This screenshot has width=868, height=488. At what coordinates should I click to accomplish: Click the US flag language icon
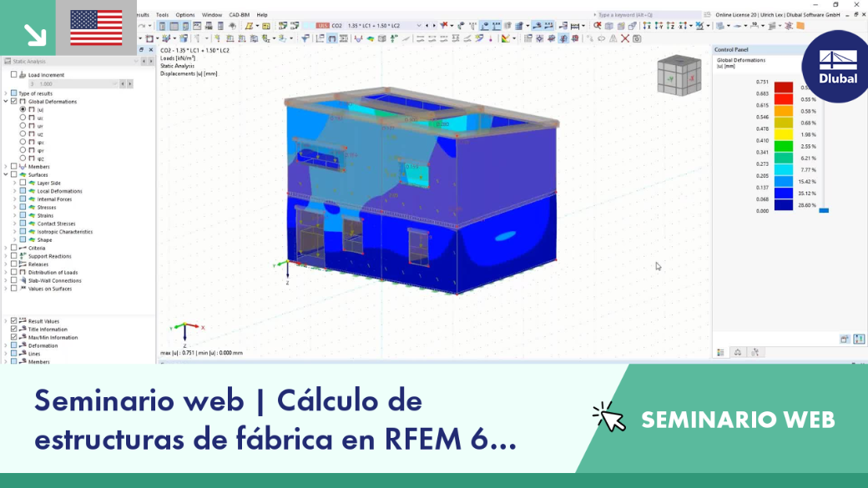coord(96,28)
